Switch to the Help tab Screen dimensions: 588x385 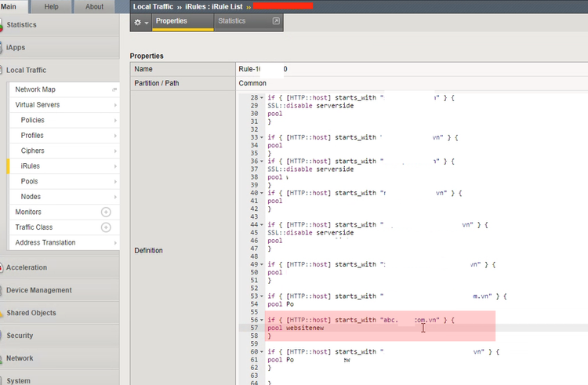pyautogui.click(x=52, y=7)
